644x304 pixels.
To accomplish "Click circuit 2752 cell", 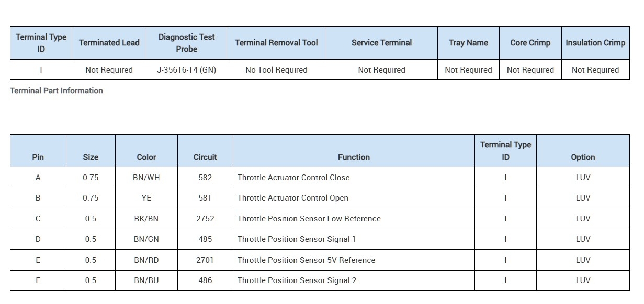I will [x=205, y=219].
